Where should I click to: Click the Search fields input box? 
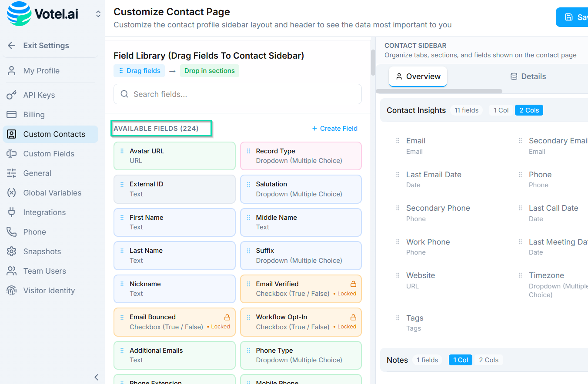point(237,94)
